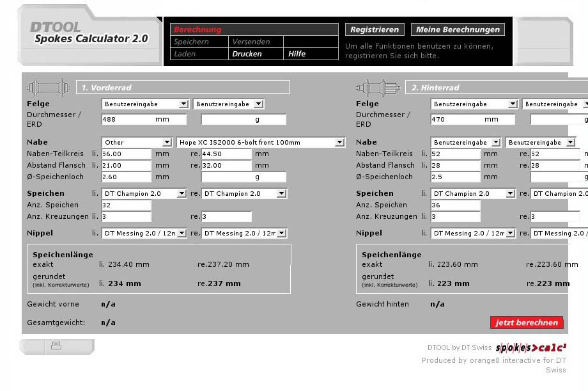This screenshot has width=588, height=391.
Task: Click the spokes>calc logo
Action: coord(531,347)
